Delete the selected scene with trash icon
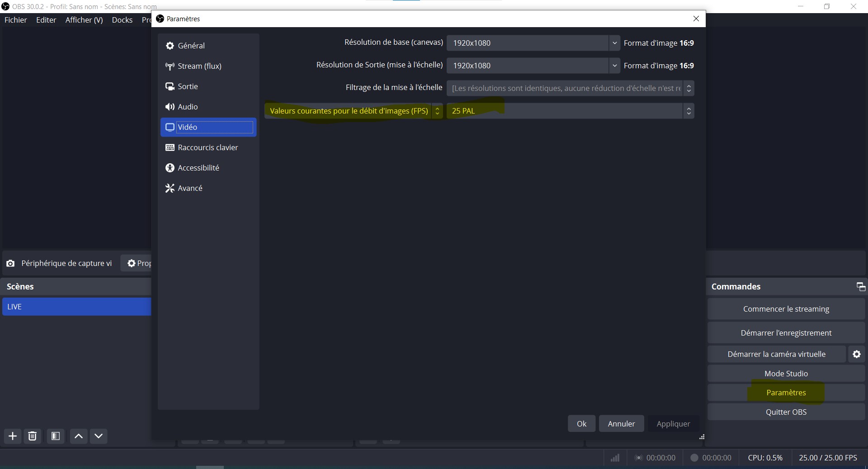The width and height of the screenshot is (868, 469). [33, 436]
